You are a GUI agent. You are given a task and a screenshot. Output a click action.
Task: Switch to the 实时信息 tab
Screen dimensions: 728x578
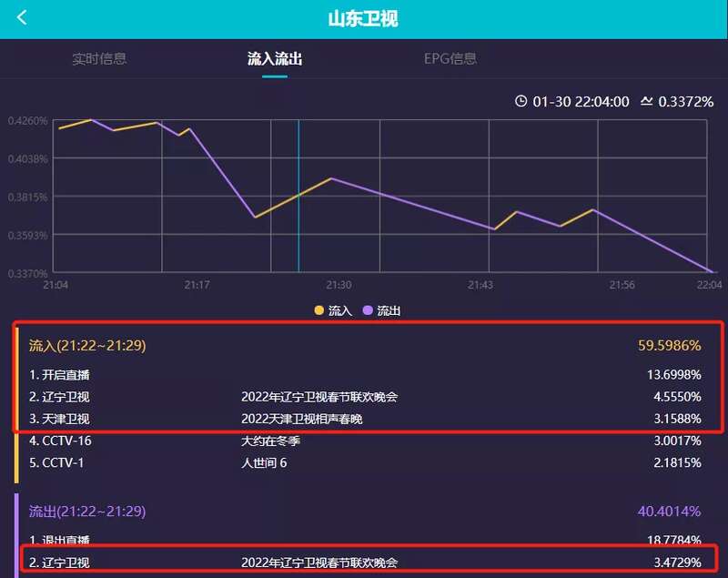99,58
